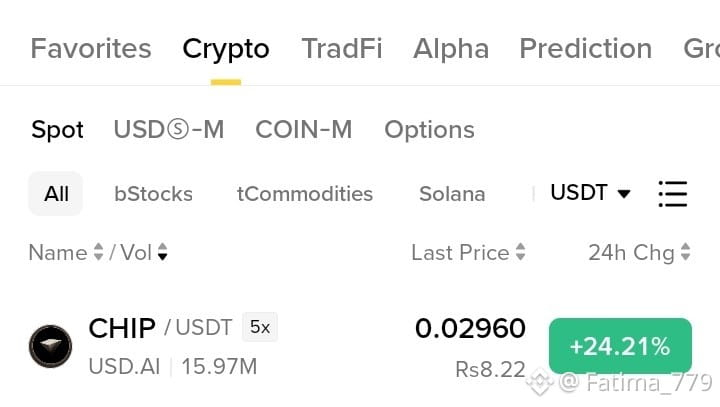The width and height of the screenshot is (720, 407).
Task: Click the +24.21% change button
Action: click(620, 346)
